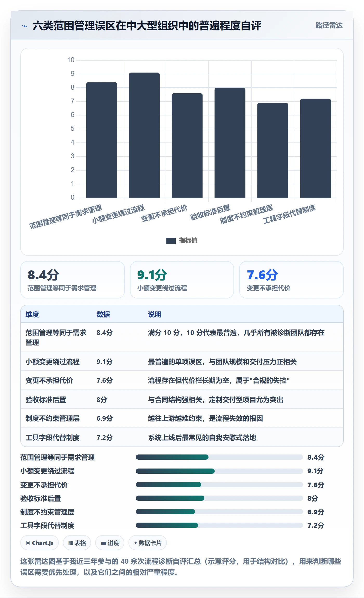
Task: Click the 工具字段代替制度 chart bar
Action: (315, 148)
